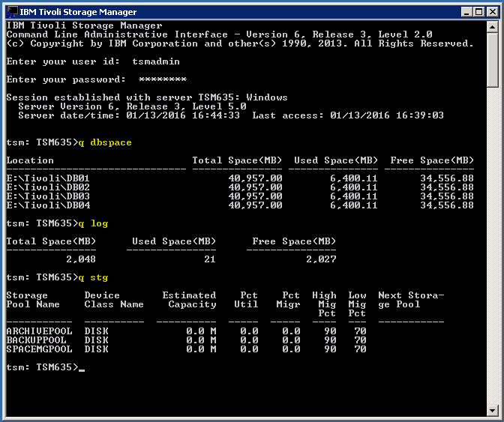This screenshot has height=422, width=504.
Task: Click log used space value 21
Action: click(x=209, y=259)
